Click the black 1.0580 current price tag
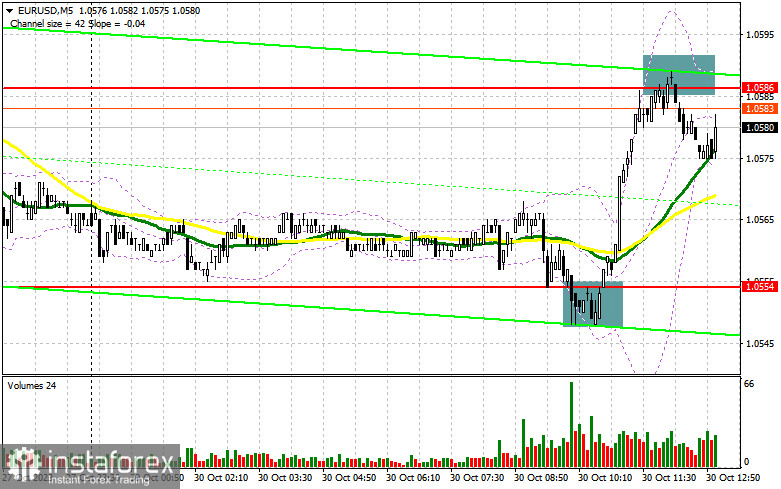This screenshot has height=489, width=781. [761, 127]
